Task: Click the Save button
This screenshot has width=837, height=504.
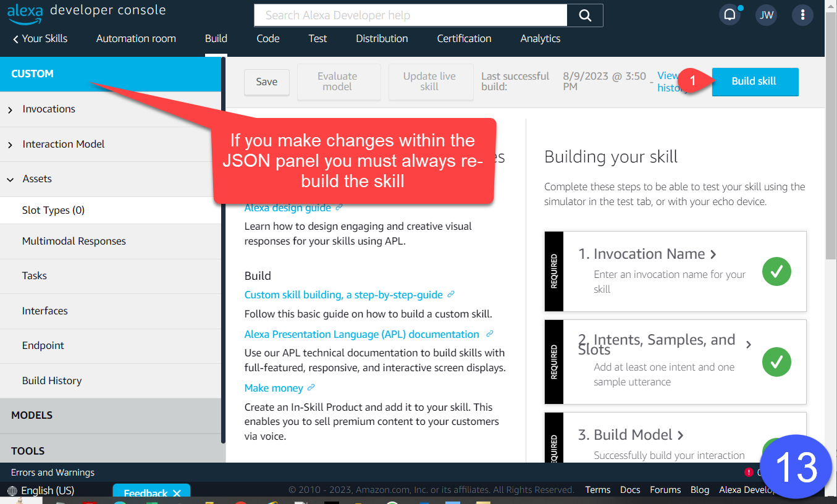Action: tap(267, 82)
